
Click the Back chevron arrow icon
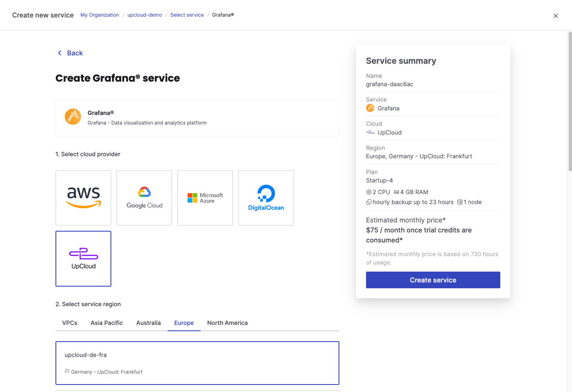tap(60, 53)
